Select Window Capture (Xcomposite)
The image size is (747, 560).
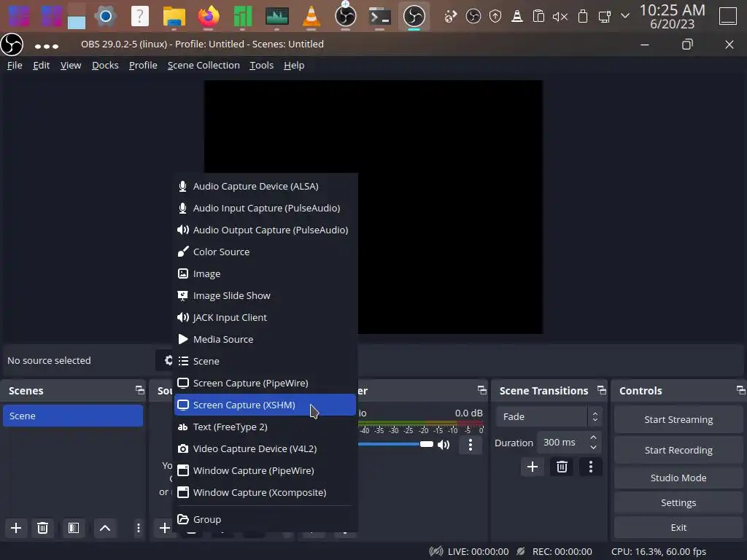tap(265, 493)
